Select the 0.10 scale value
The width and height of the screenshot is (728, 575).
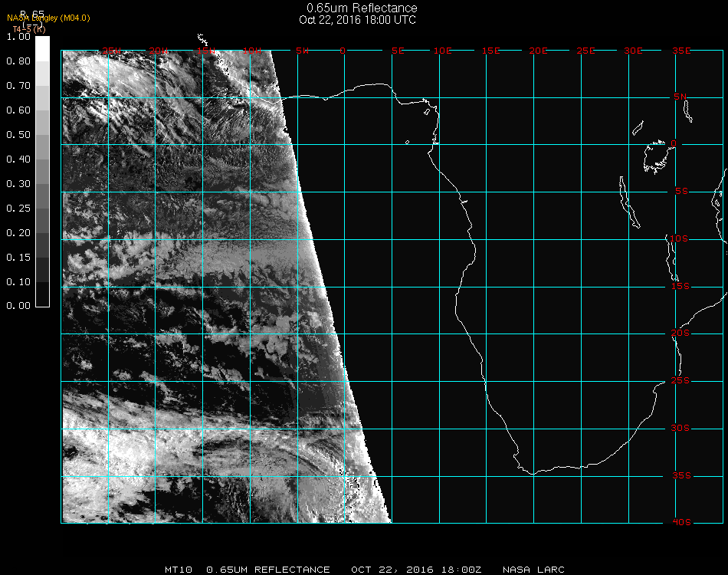(x=18, y=282)
